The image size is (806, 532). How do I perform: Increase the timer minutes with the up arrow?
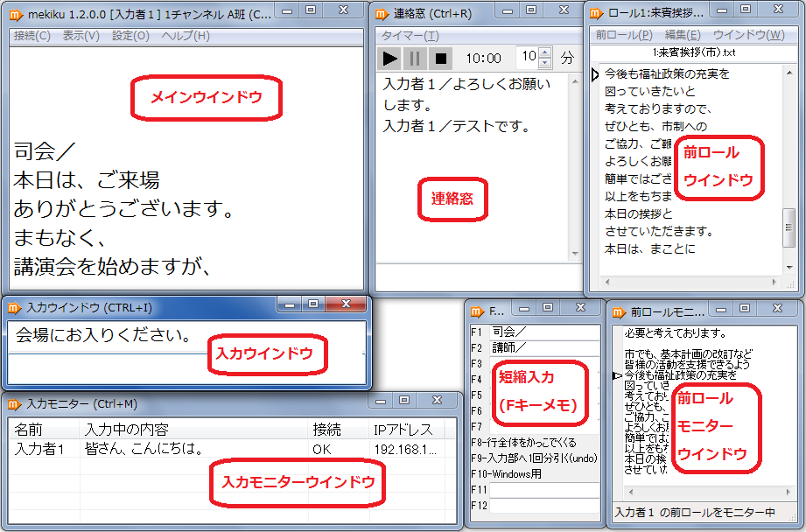tap(543, 52)
